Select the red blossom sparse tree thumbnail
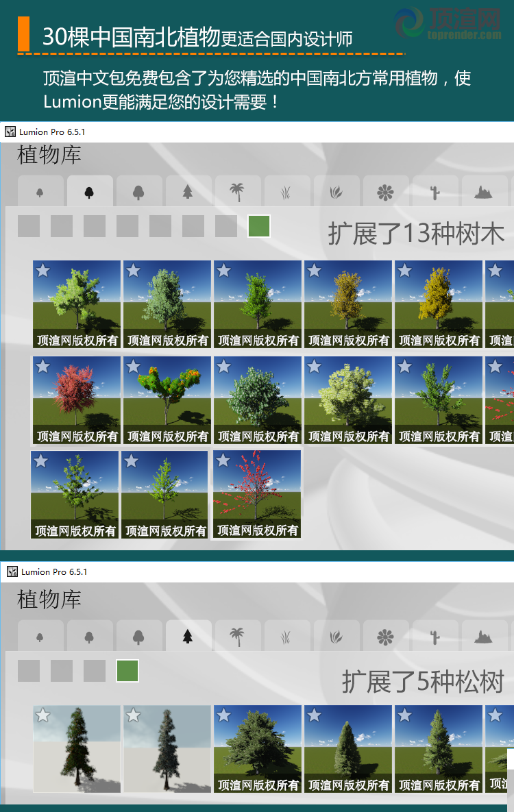This screenshot has width=514, height=812. 257,495
